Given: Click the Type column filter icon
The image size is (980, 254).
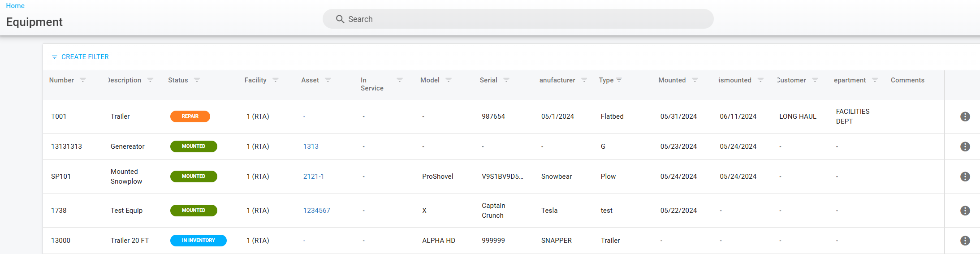Looking at the screenshot, I should (x=619, y=80).
